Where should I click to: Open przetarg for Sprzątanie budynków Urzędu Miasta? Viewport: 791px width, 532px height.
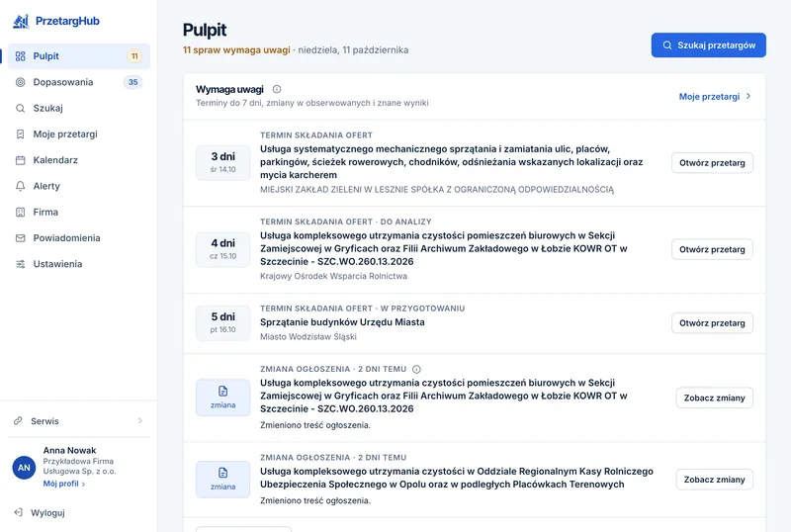712,323
